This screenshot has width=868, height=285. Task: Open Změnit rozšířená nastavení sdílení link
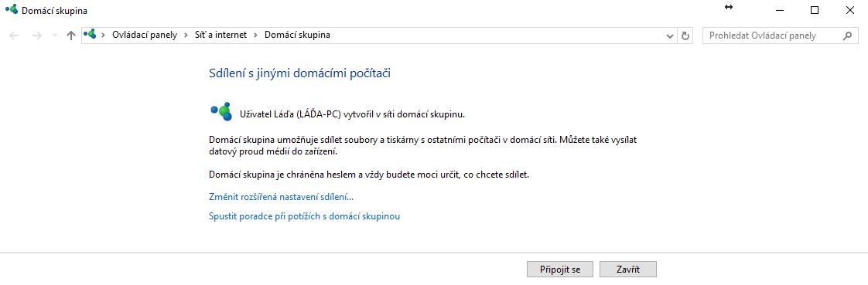[x=282, y=197]
